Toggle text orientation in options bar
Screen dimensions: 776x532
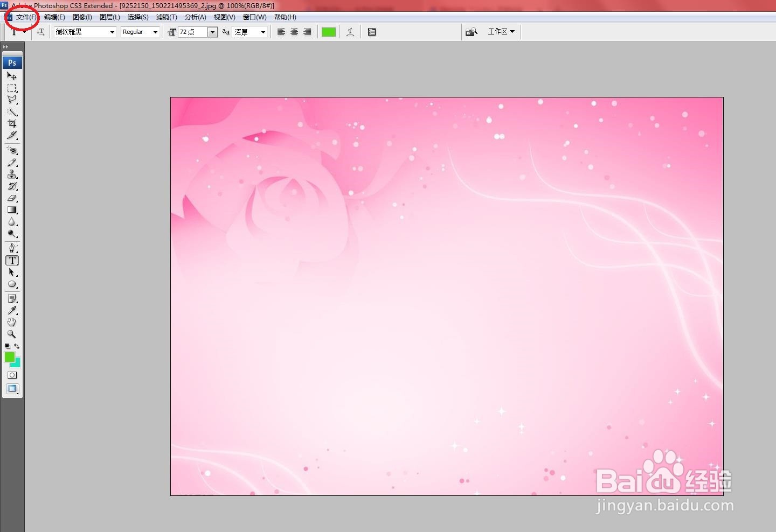point(41,32)
